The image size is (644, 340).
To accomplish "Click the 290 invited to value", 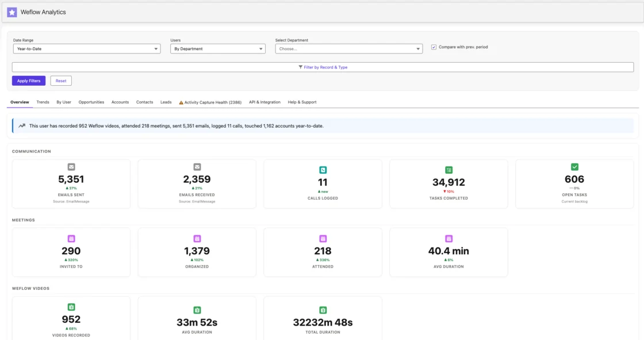I will pyautogui.click(x=71, y=251).
